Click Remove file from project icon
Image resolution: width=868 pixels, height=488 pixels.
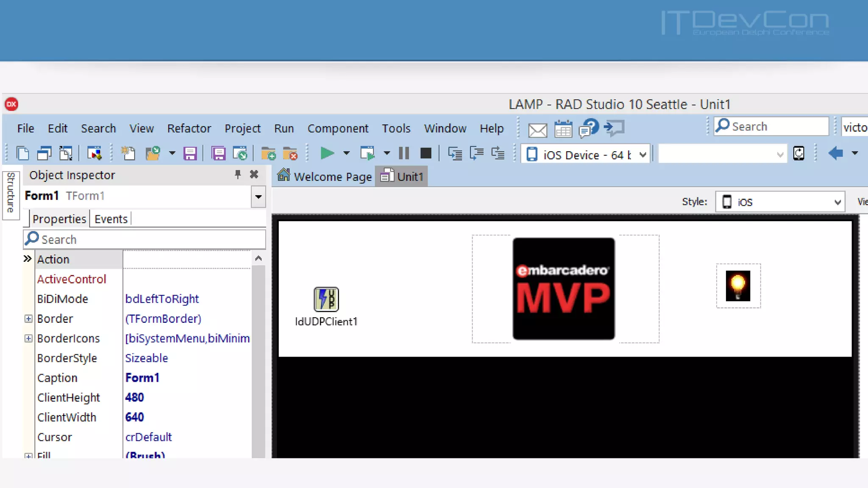pos(290,153)
